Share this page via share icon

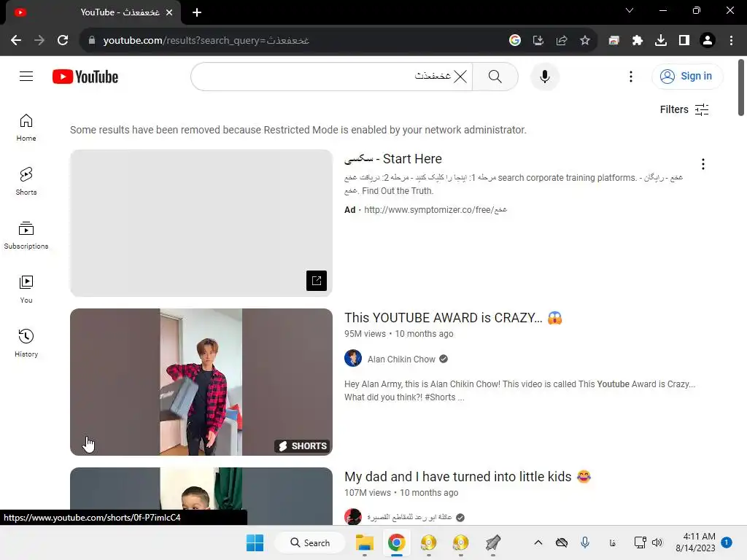click(x=562, y=41)
